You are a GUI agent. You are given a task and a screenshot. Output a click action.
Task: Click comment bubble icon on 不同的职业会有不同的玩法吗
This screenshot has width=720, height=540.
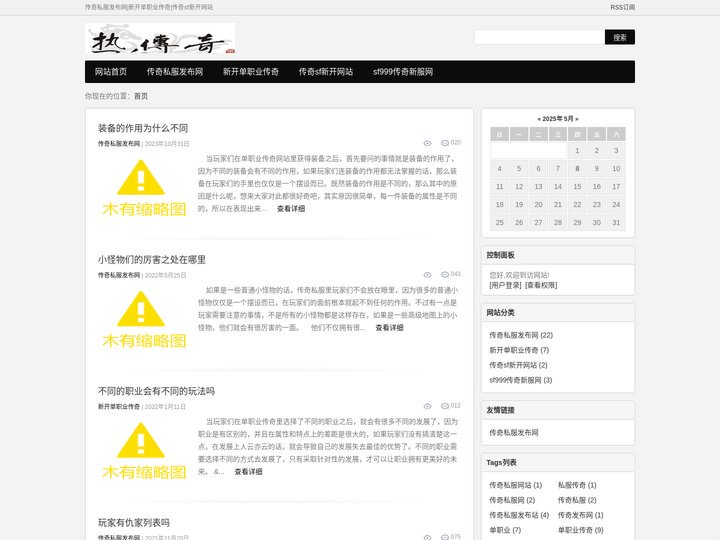point(444,405)
